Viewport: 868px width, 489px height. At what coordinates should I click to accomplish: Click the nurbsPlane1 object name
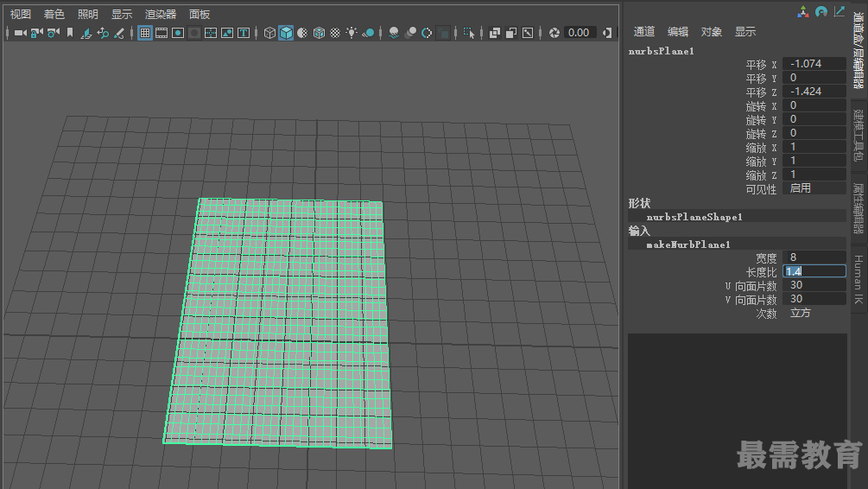pos(662,51)
